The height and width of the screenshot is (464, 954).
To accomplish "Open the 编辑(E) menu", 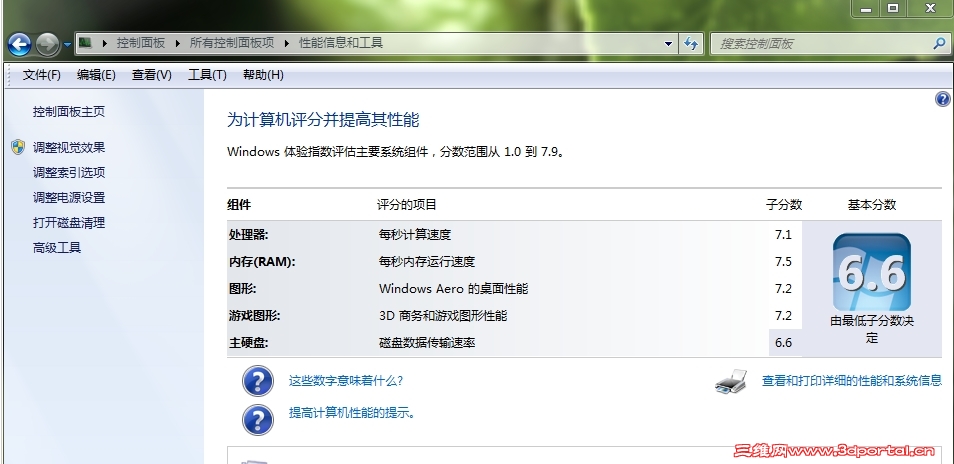I will [x=96, y=75].
